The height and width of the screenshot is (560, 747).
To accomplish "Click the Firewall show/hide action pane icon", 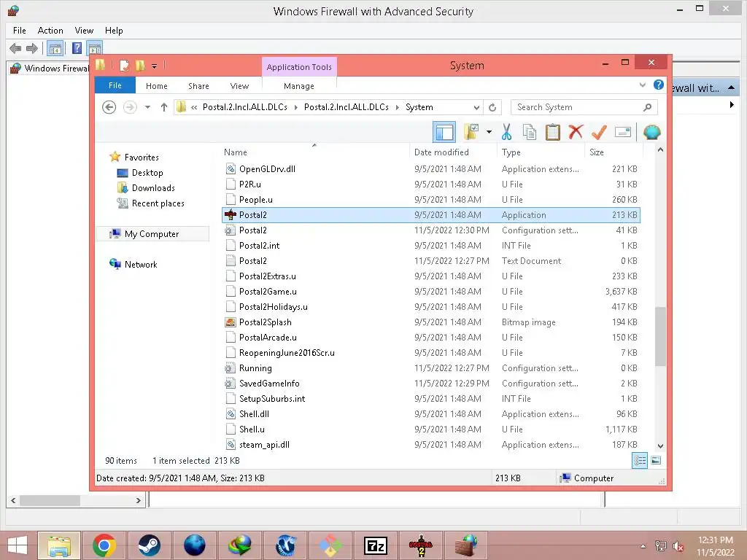I will point(95,48).
